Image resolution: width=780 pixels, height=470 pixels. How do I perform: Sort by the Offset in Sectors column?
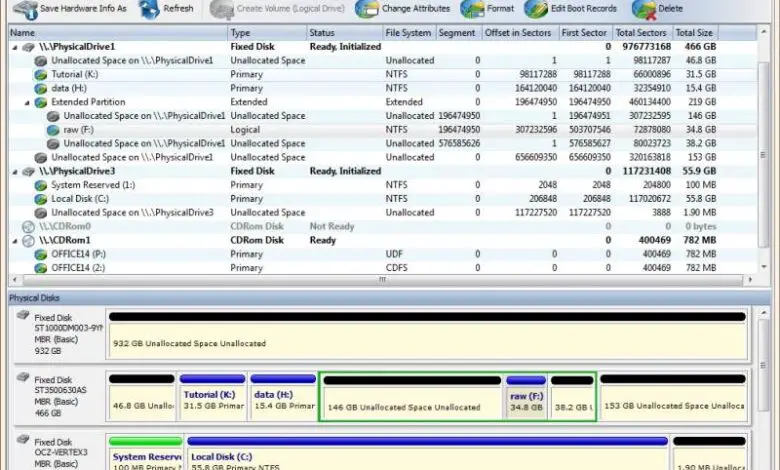(x=520, y=33)
